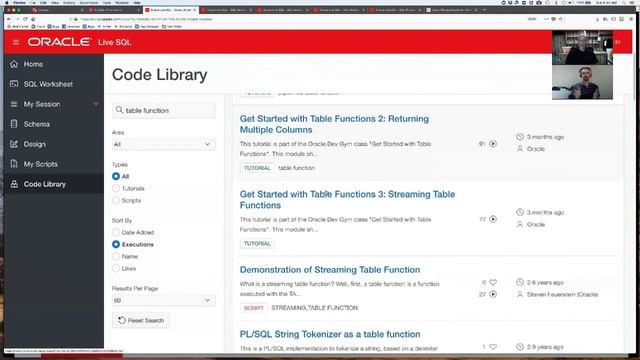
Task: Open Code Library via its sidebar icon
Action: click(14, 184)
